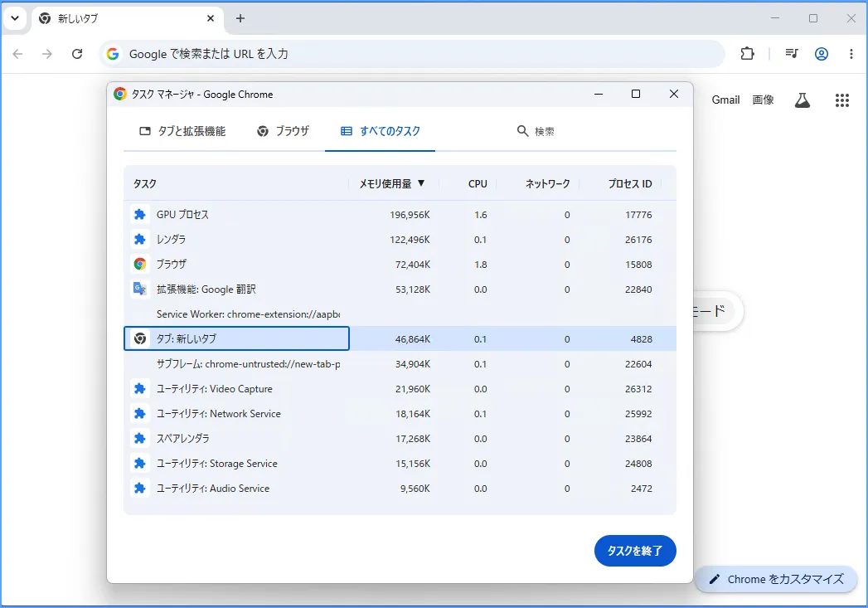868x608 pixels.
Task: Switch to ブラウザ tab in Task Manager
Action: pyautogui.click(x=283, y=131)
